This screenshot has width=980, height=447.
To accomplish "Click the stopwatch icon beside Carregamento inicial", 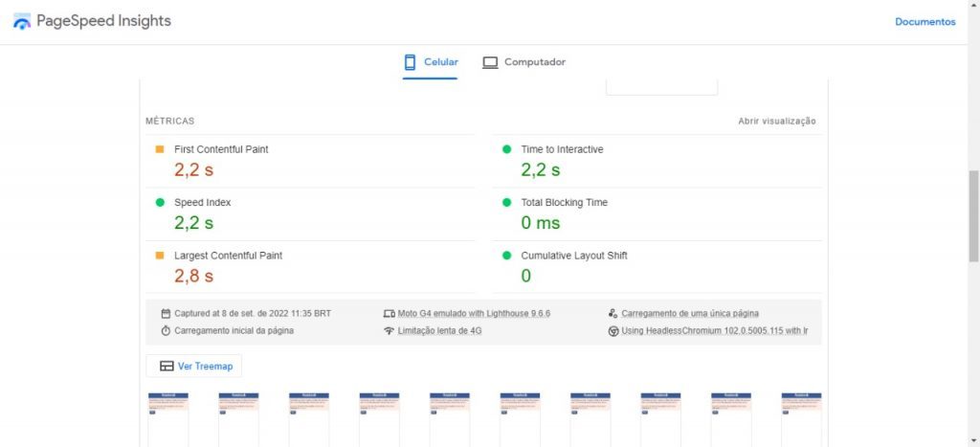I will (166, 330).
